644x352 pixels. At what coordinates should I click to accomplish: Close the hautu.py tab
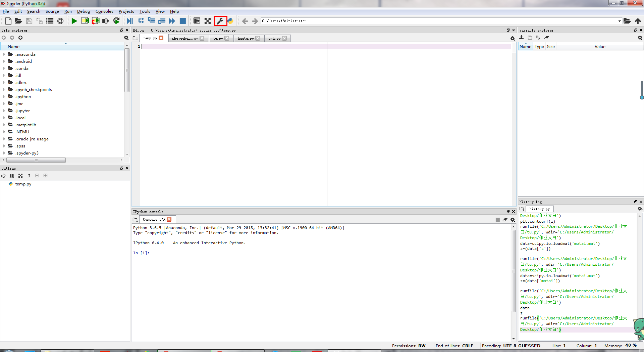click(x=258, y=38)
